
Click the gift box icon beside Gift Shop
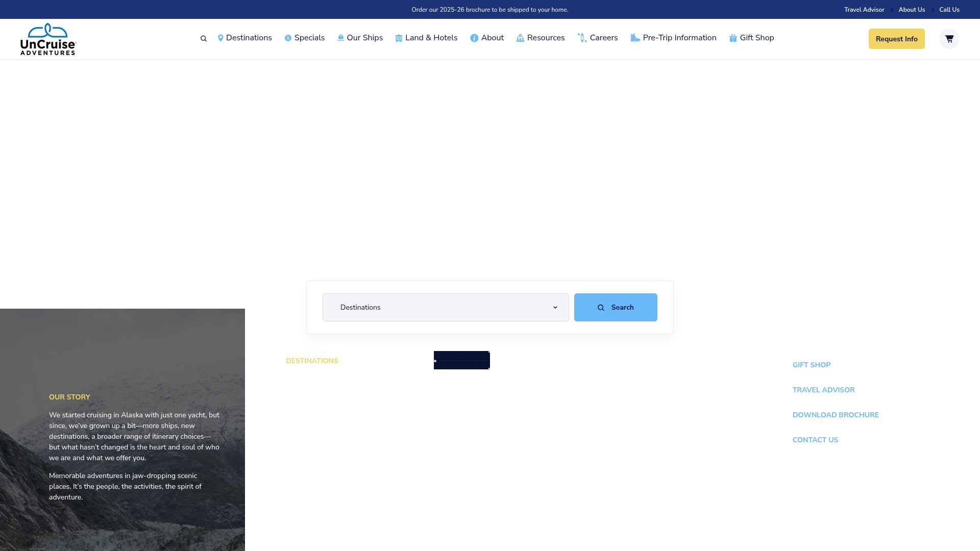pos(733,38)
